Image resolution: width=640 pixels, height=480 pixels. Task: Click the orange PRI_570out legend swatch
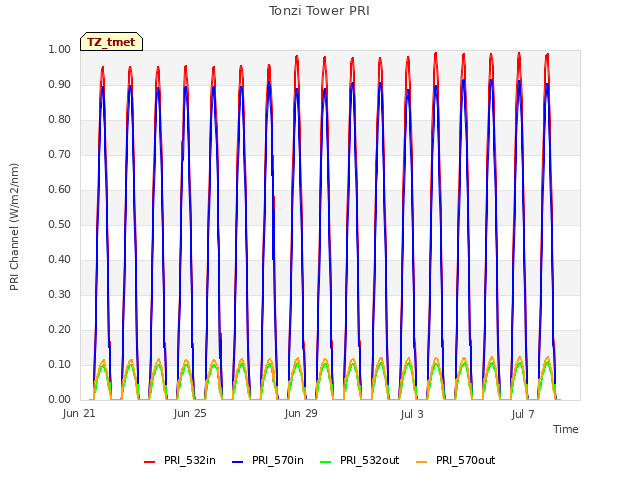pyautogui.click(x=421, y=462)
